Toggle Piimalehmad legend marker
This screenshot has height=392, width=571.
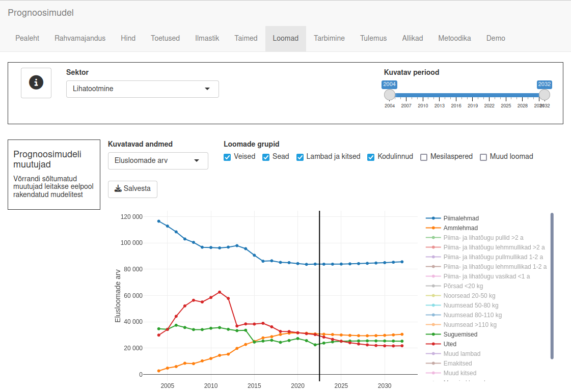[433, 218]
